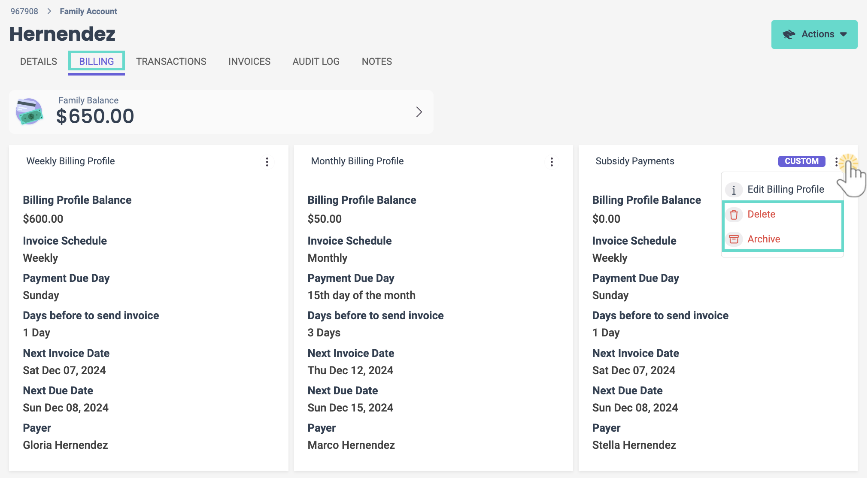868x478 pixels.
Task: Select the Details tab
Action: tap(38, 61)
